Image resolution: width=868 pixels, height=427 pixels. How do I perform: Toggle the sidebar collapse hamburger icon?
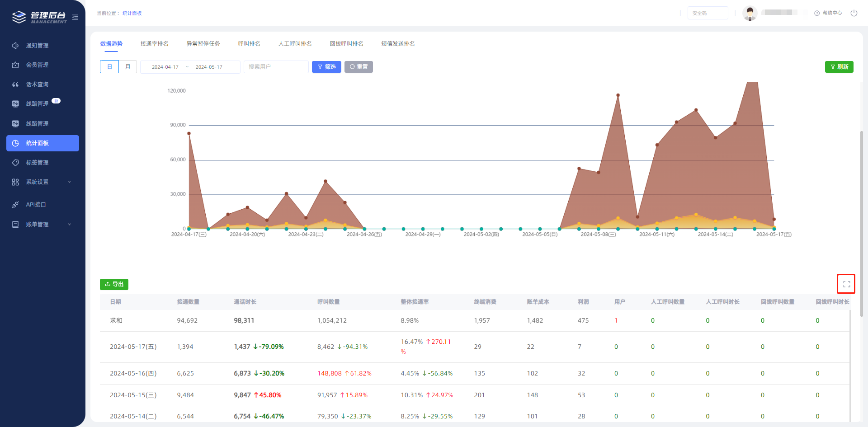[x=75, y=17]
